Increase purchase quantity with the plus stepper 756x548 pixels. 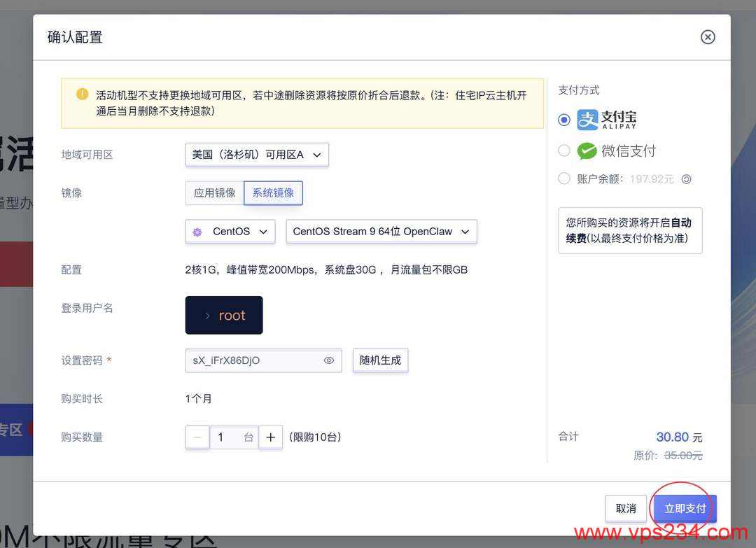(x=271, y=437)
